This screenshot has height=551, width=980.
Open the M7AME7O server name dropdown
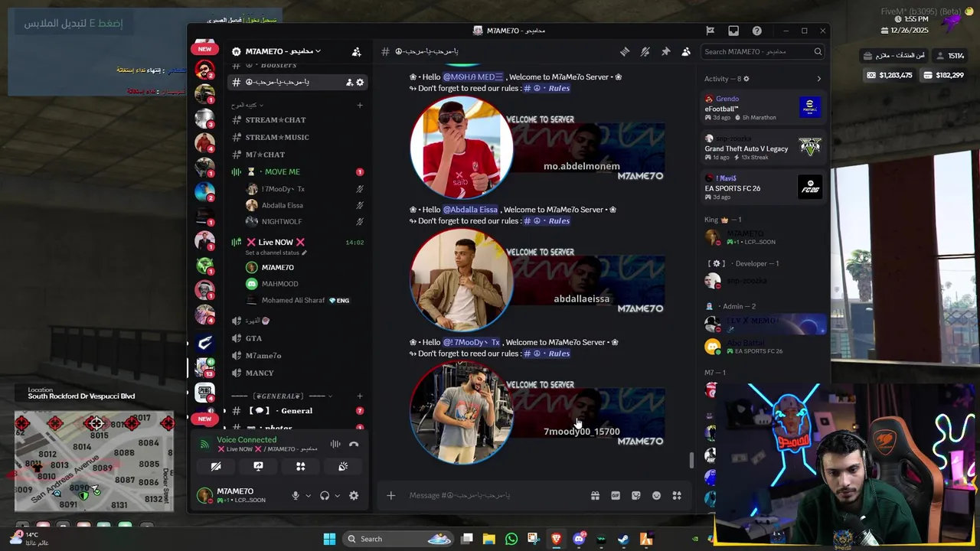pos(283,51)
